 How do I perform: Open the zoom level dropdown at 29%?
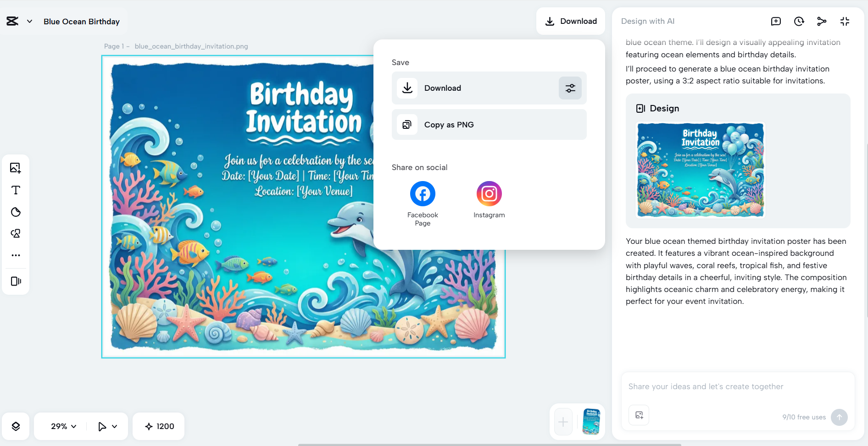pyautogui.click(x=61, y=426)
